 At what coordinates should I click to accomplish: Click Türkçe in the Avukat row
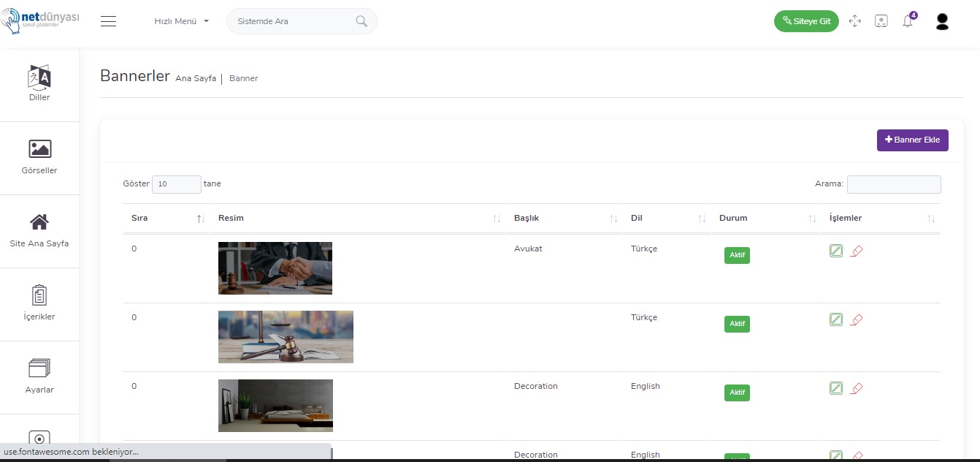pyautogui.click(x=644, y=249)
